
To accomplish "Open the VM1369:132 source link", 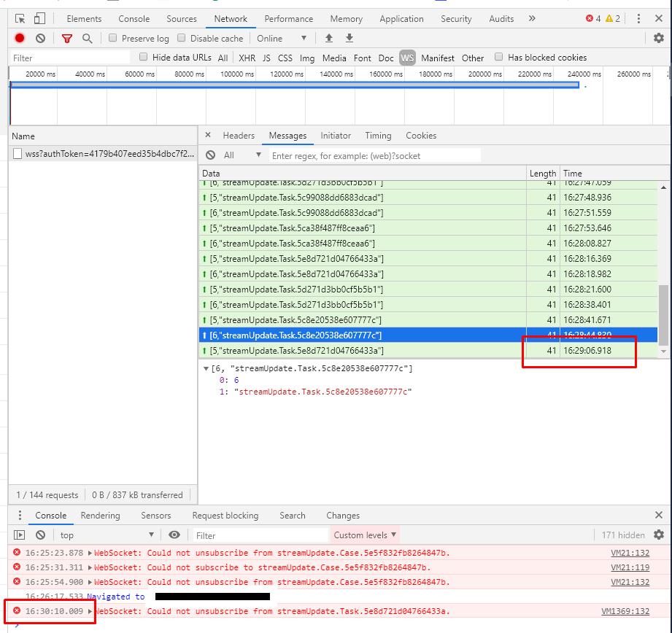I will 625,611.
